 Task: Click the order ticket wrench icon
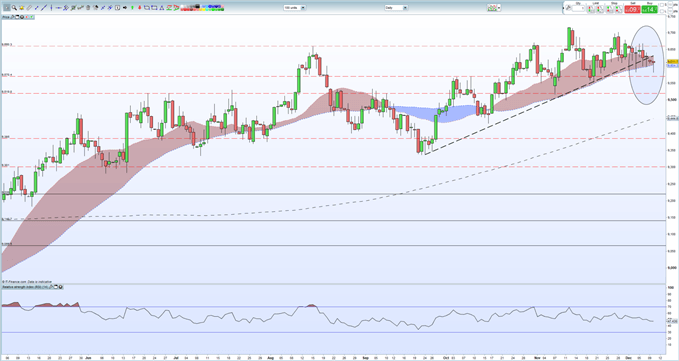tap(568, 8)
